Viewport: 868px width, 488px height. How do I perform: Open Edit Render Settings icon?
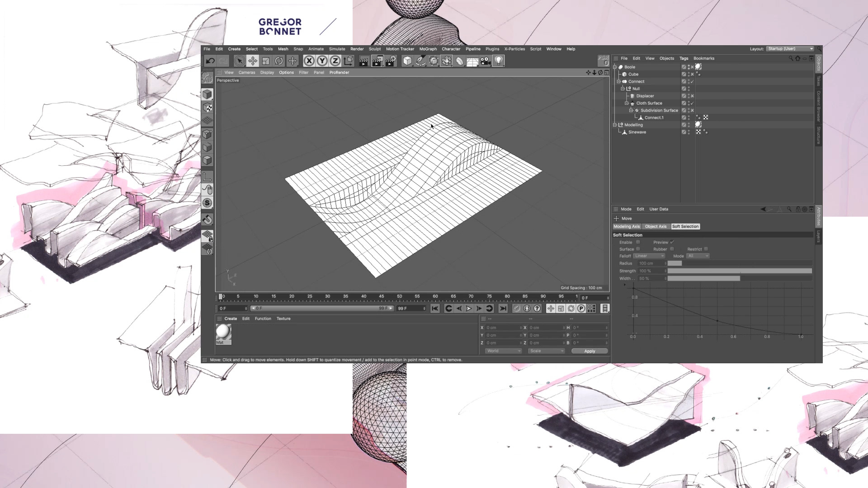(391, 61)
